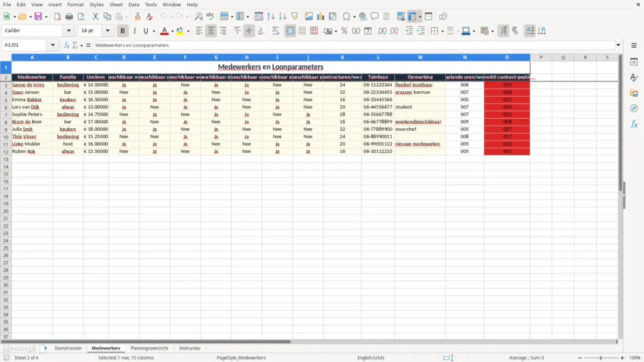Activate Clone Formatting paintbrush
This screenshot has width=644, height=362.
click(138, 16)
